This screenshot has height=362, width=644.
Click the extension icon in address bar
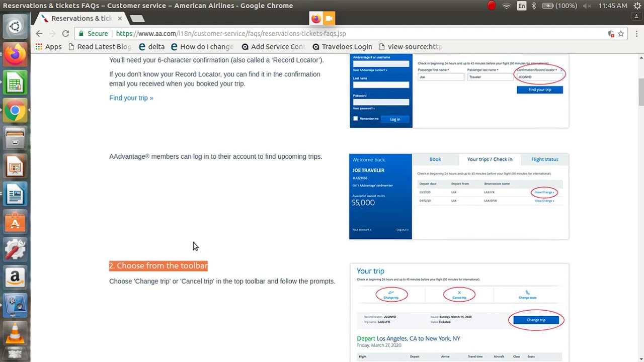coord(611,34)
